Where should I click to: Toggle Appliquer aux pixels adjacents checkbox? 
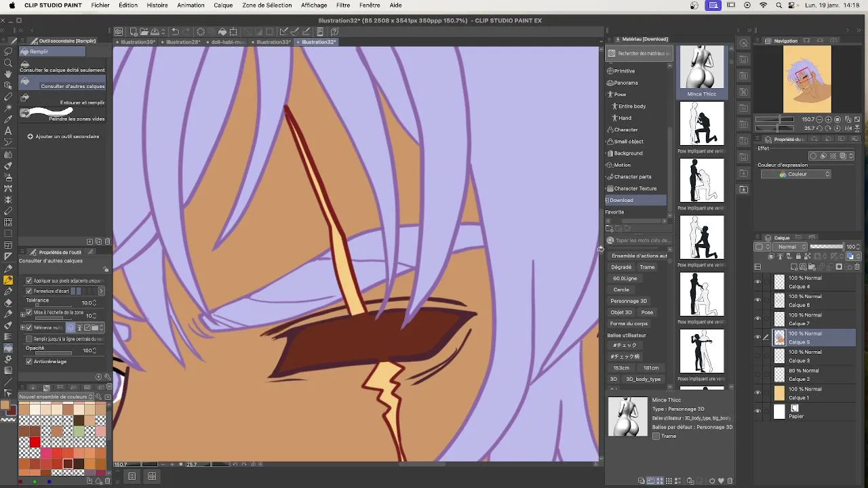coord(28,281)
